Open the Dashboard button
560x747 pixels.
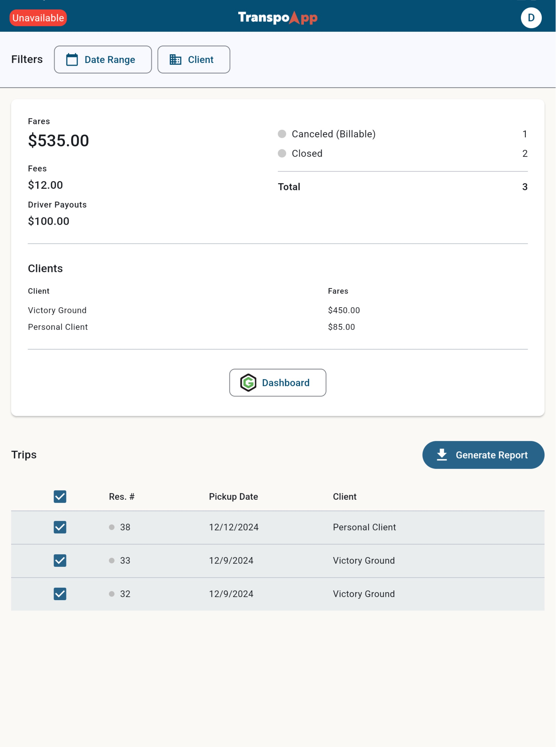coord(278,383)
